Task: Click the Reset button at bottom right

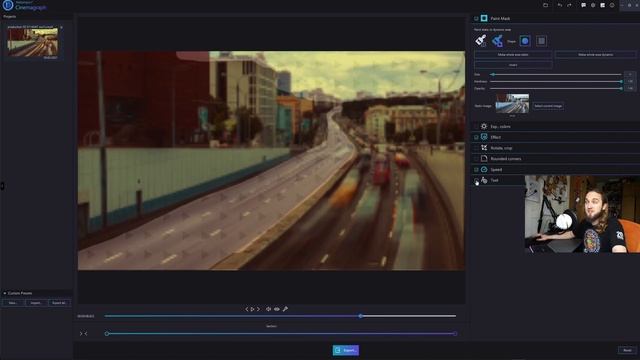Action: click(627, 350)
